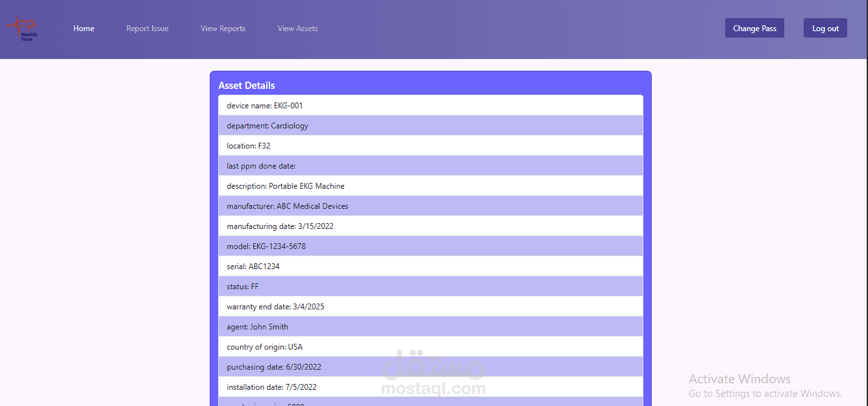
Task: Select the 'agent: John Smith' row
Action: click(x=430, y=327)
